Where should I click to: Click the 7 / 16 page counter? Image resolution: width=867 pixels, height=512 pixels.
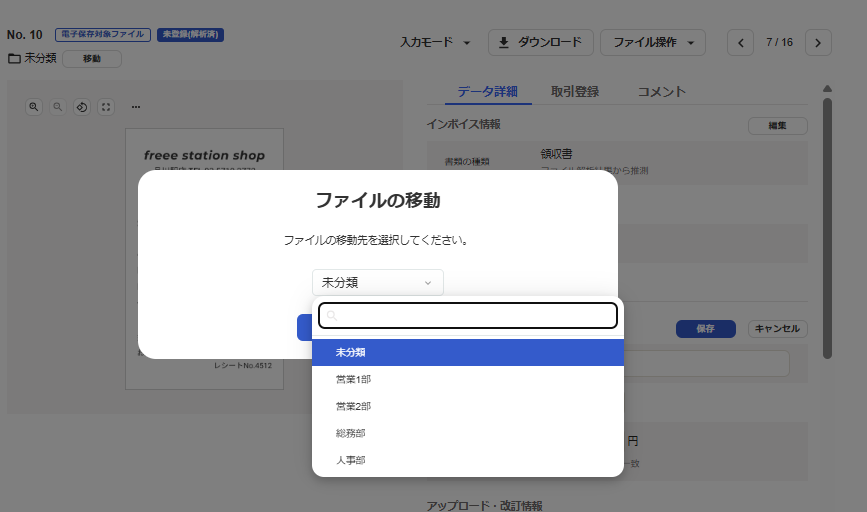click(779, 43)
